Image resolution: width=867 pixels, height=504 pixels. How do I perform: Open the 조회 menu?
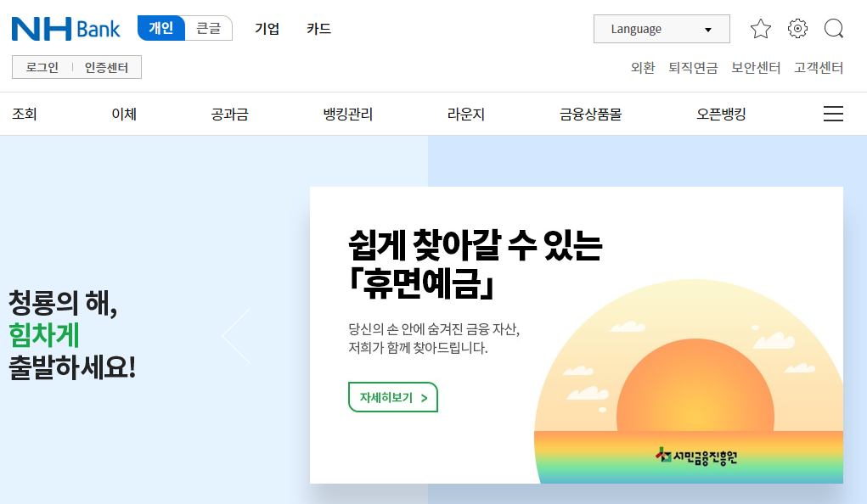click(x=25, y=114)
